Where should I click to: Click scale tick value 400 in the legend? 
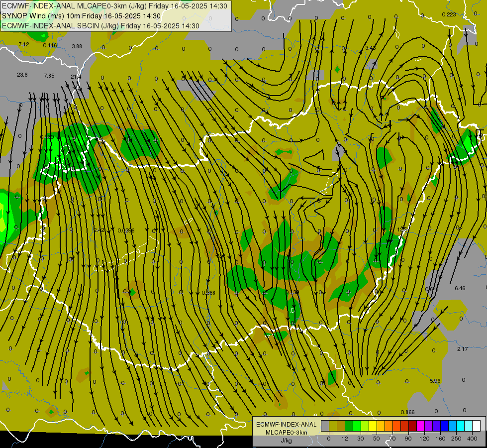(472, 439)
